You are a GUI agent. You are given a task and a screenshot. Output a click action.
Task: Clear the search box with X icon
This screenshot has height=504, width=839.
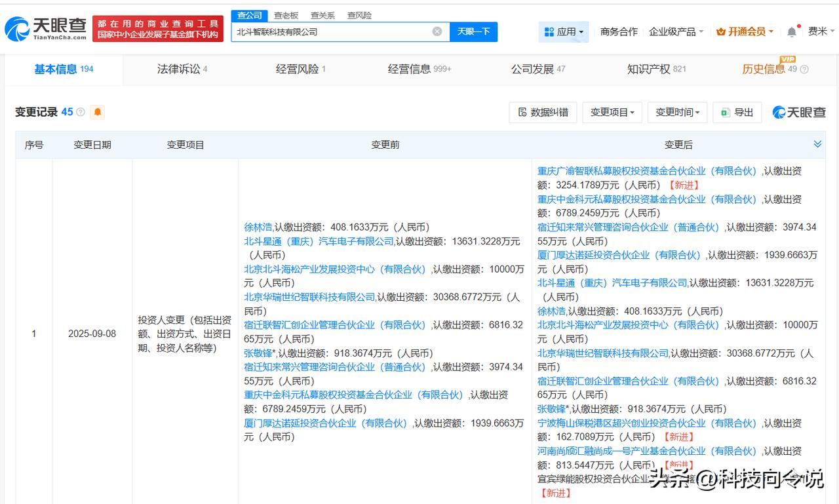coord(437,31)
